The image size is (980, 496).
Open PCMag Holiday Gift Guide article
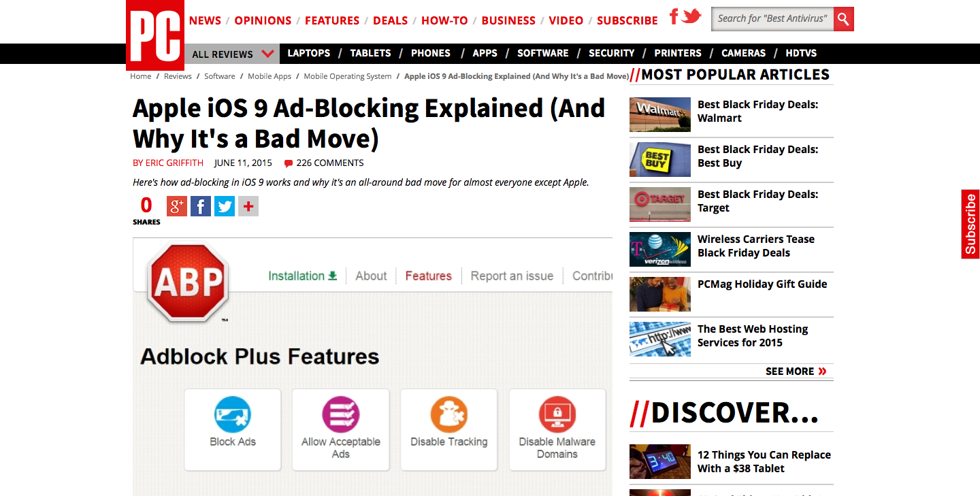[x=762, y=284]
